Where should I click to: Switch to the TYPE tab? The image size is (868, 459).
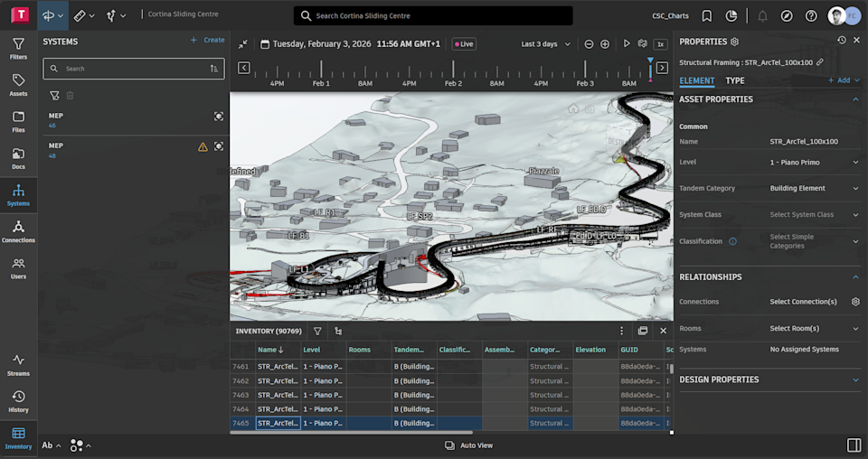pyautogui.click(x=735, y=80)
